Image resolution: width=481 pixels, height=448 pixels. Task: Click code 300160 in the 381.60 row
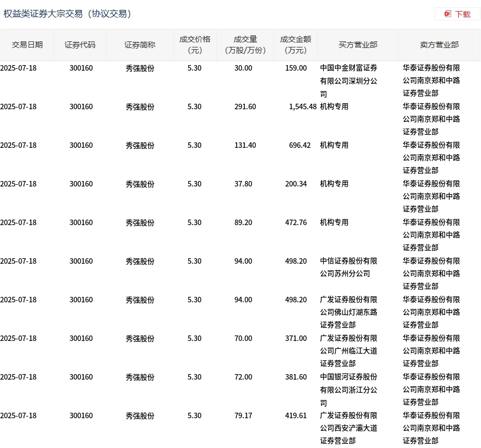[81, 377]
